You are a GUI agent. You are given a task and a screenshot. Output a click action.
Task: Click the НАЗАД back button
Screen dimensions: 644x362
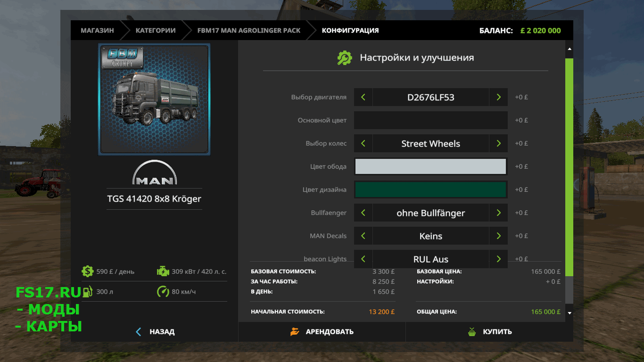point(155,331)
